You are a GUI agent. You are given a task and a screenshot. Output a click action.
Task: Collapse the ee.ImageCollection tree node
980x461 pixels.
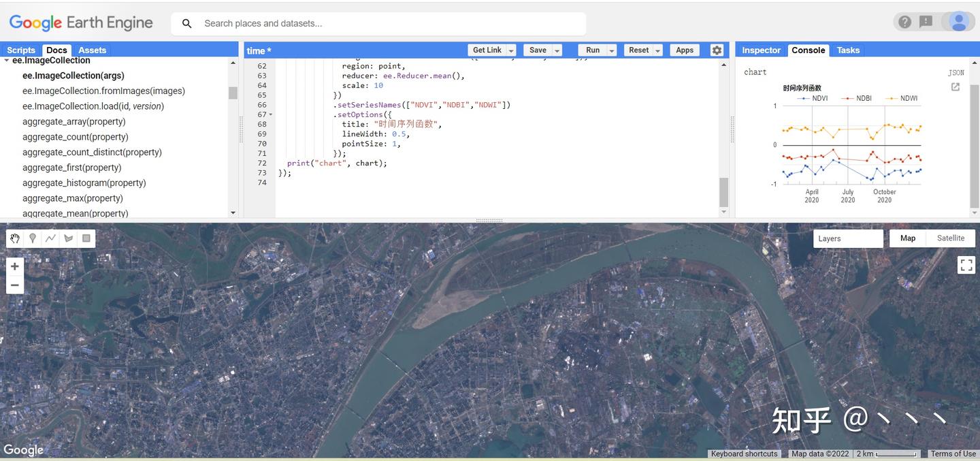[7, 61]
